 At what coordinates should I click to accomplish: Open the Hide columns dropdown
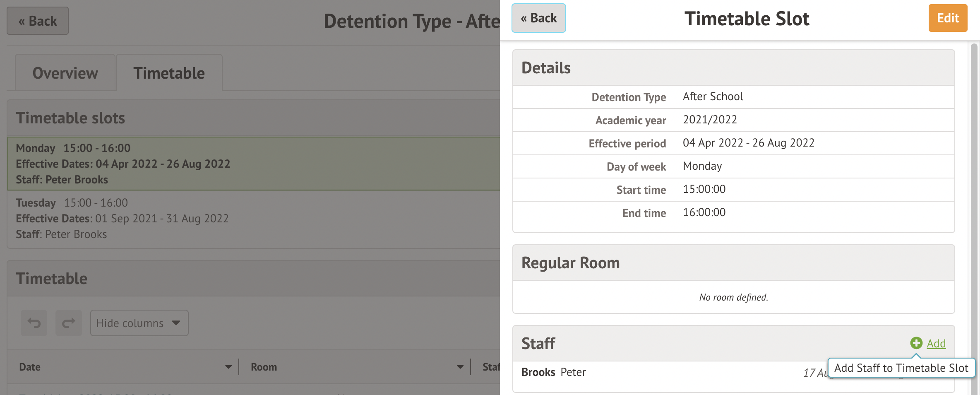[139, 323]
